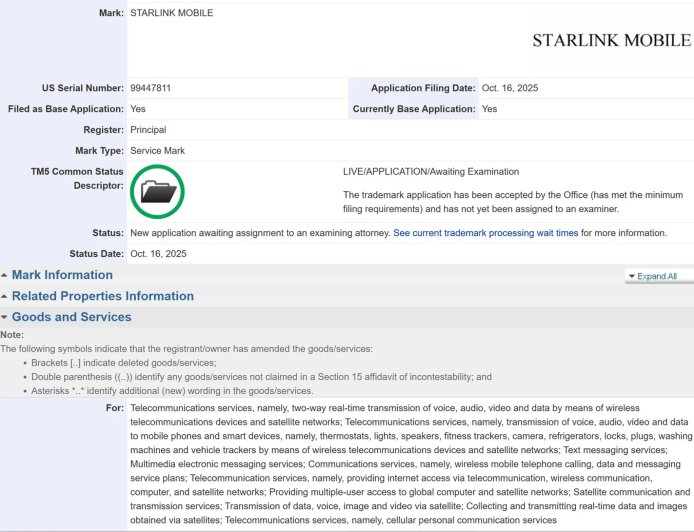Click the New application awaiting assignment status text
694x532 pixels.
click(x=260, y=233)
